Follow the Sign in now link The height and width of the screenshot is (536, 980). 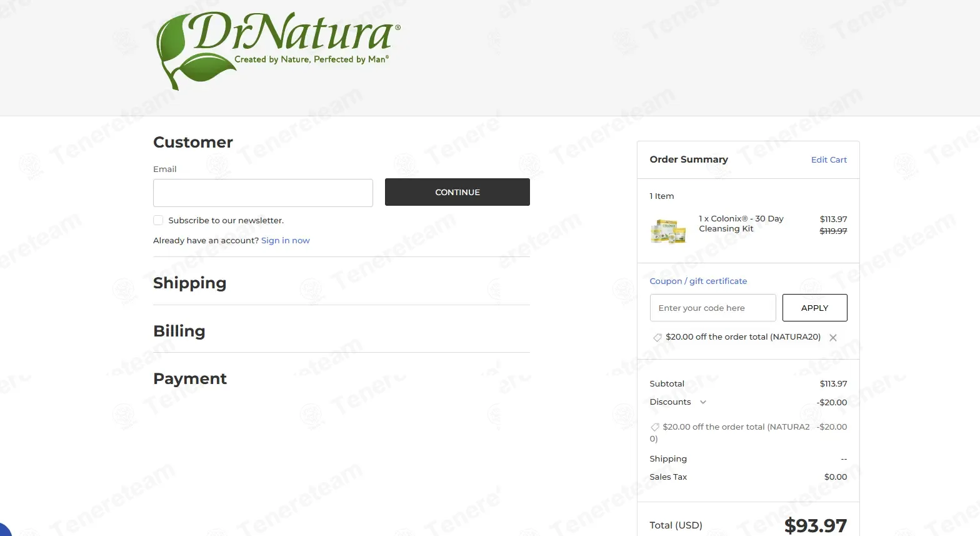tap(286, 240)
